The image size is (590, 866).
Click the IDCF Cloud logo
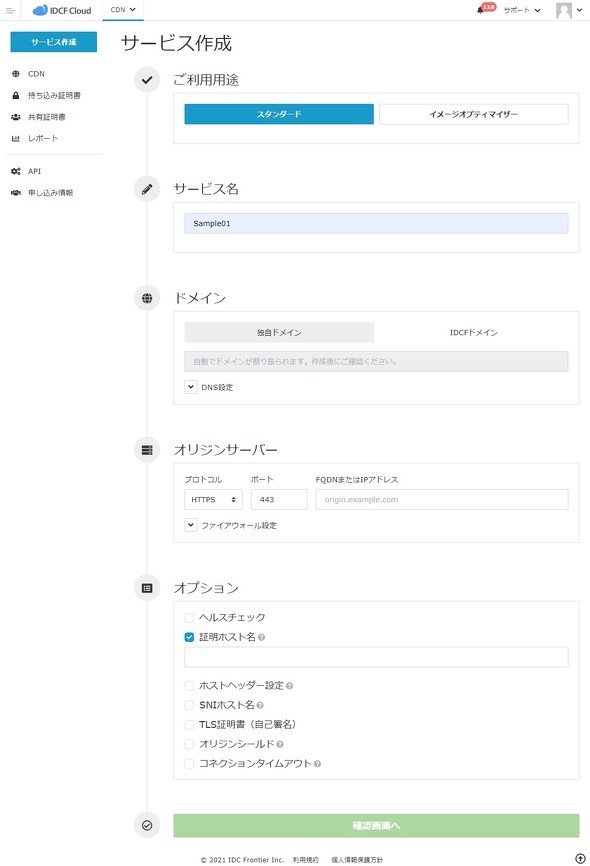pyautogui.click(x=62, y=10)
